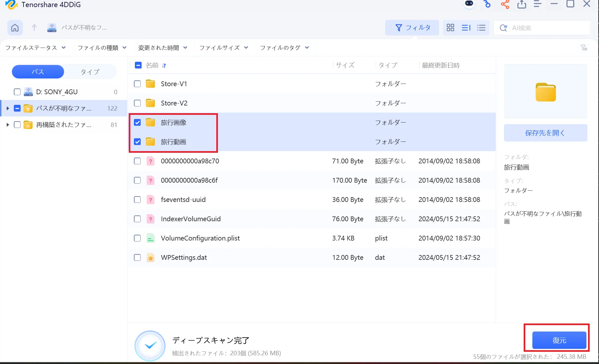Open the ファイルサイズ filter dropdown
599x364 pixels.
223,47
